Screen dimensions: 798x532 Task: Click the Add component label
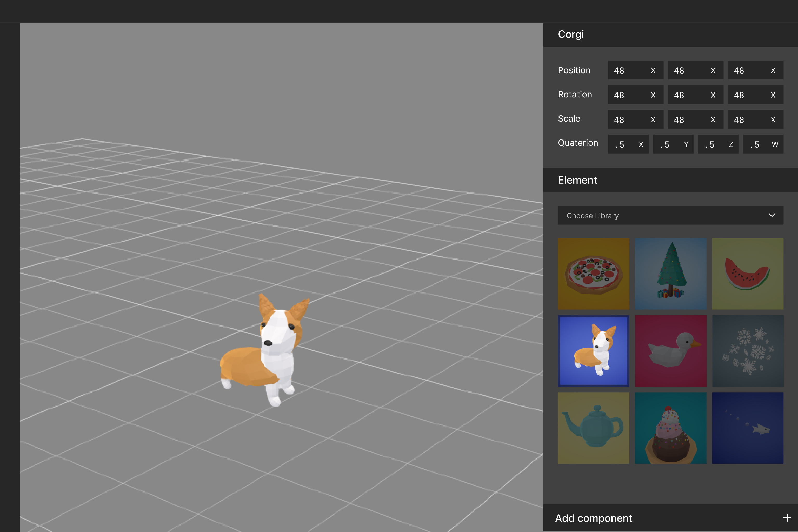593,518
